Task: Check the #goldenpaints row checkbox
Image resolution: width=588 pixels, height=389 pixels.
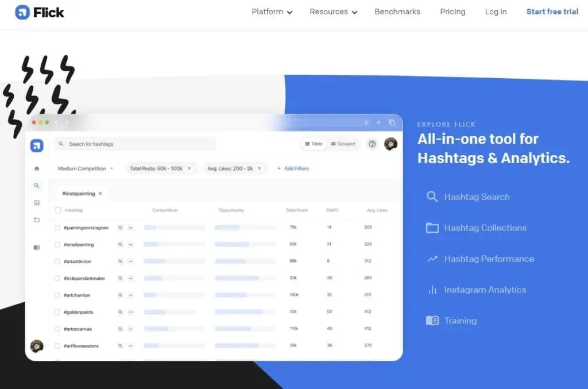Action: click(x=57, y=312)
